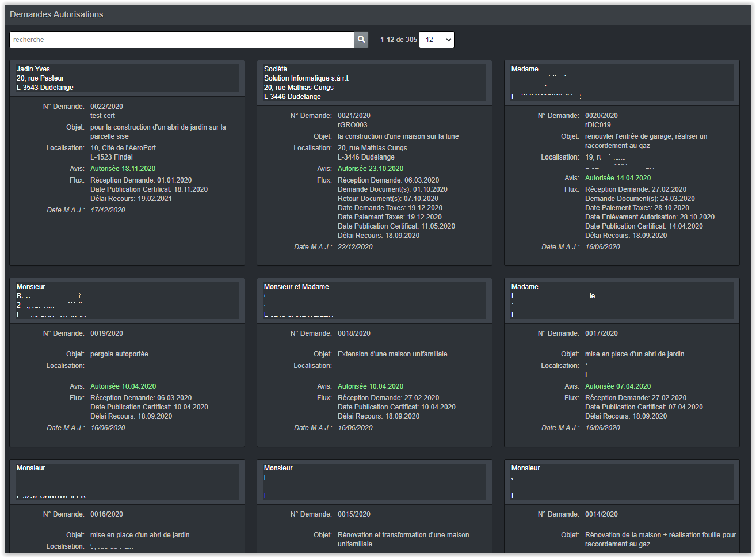Viewport: 756px width, 558px height.
Task: Select request number 0017/2020
Action: pos(601,333)
